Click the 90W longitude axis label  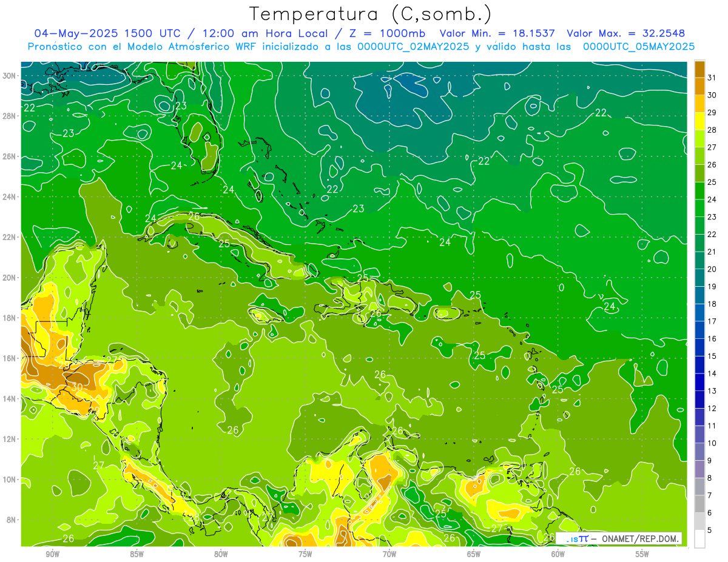(x=52, y=554)
